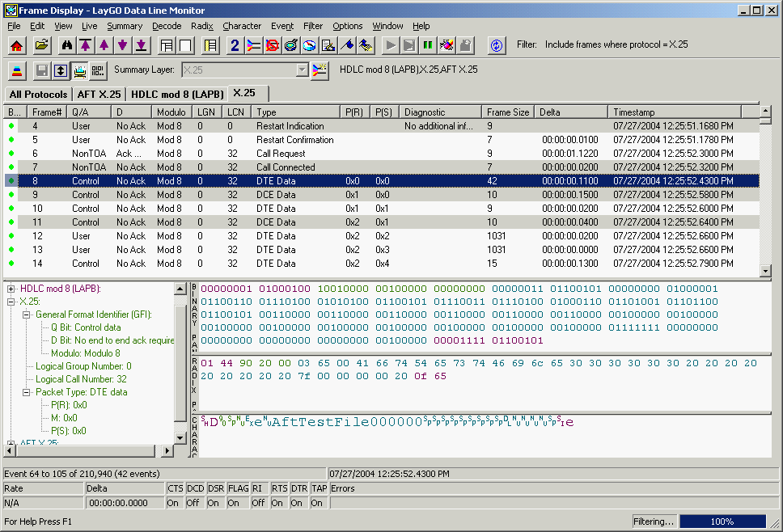Click the gray step-forward button

409,45
